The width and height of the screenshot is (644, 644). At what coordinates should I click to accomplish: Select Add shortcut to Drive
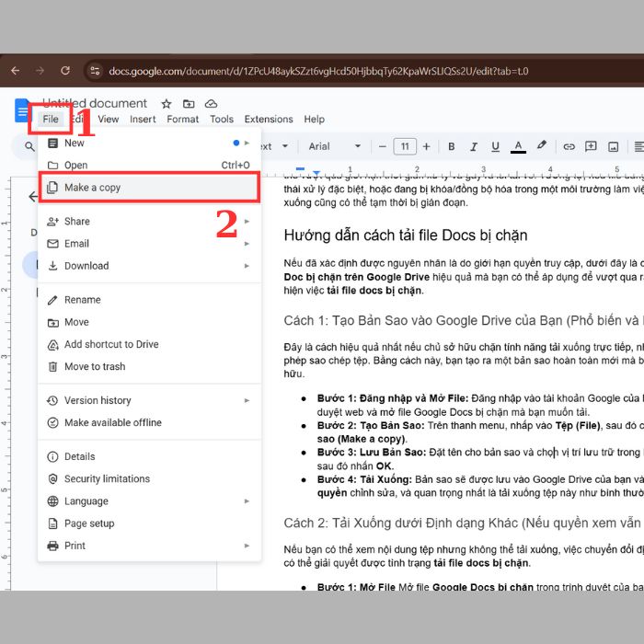click(149, 344)
